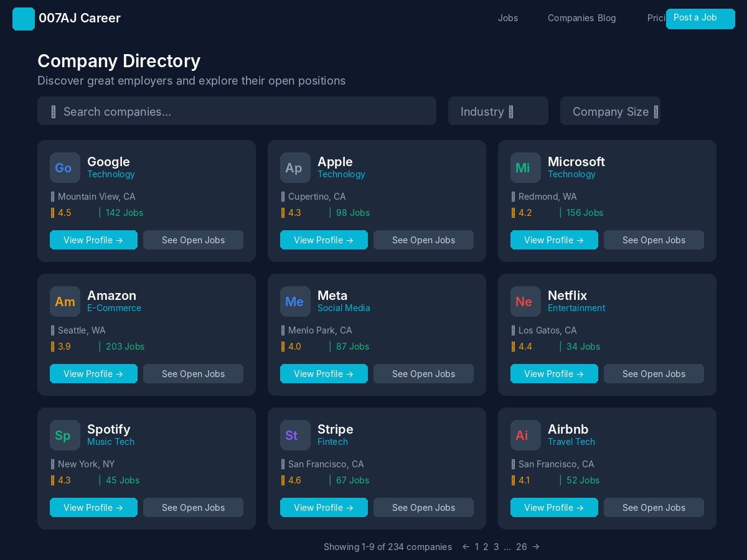747x560 pixels.
Task: Focus the Search companies field
Action: pyautogui.click(x=237, y=111)
